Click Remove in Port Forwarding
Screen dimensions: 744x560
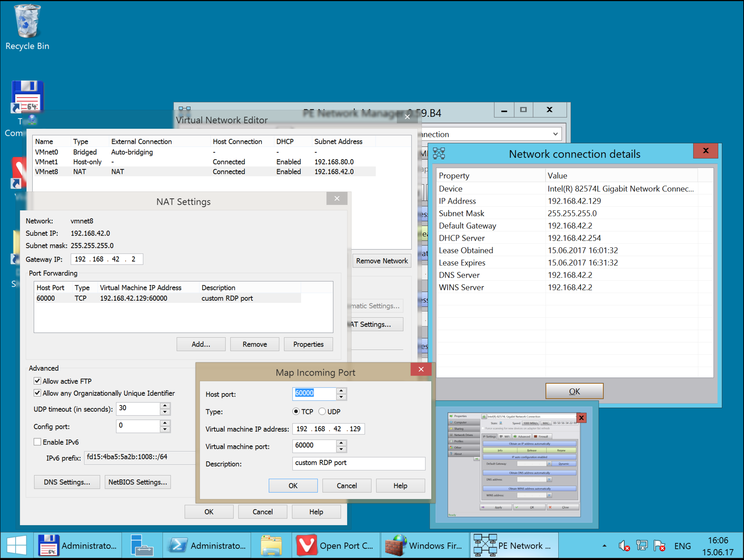pos(255,344)
